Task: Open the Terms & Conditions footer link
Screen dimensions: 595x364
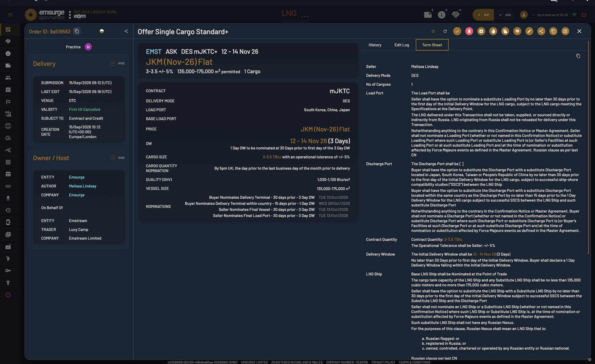Action: coord(414,362)
